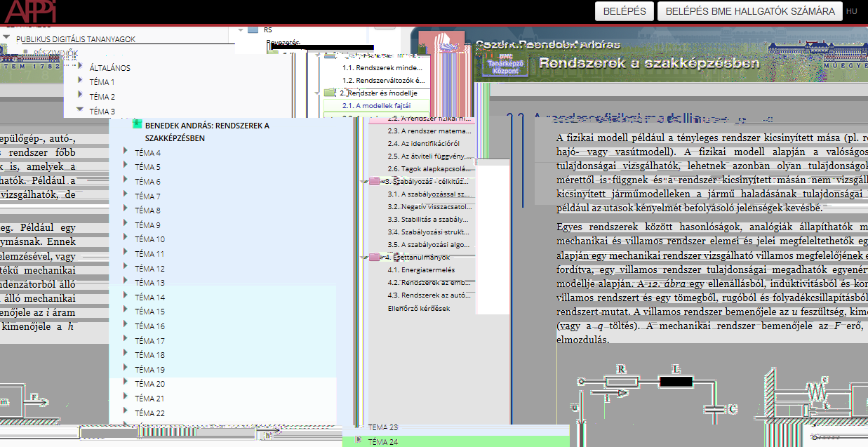Image resolution: width=868 pixels, height=447 pixels.
Task: Click the pink folder icon beside '3. Szabályozás'
Action: [375, 181]
